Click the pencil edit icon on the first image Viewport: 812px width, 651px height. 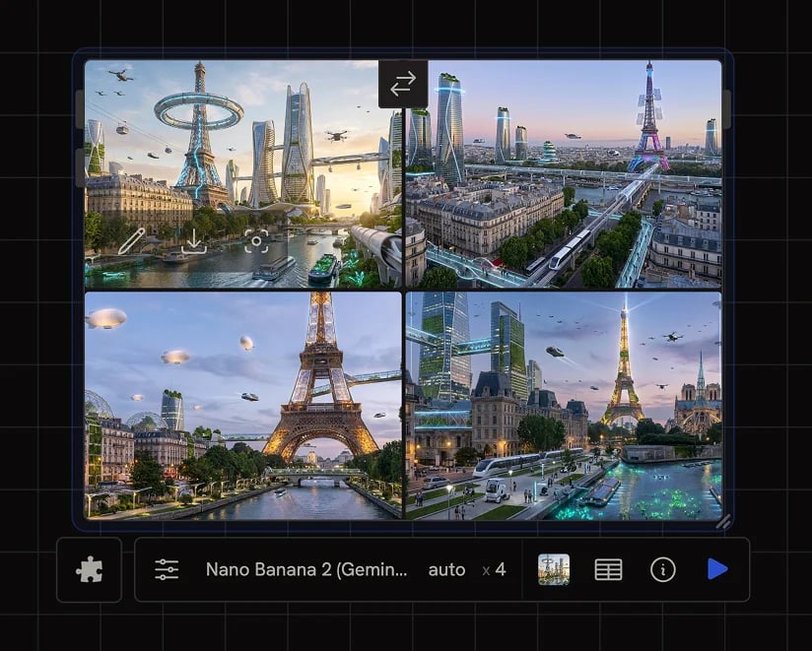[x=131, y=241]
